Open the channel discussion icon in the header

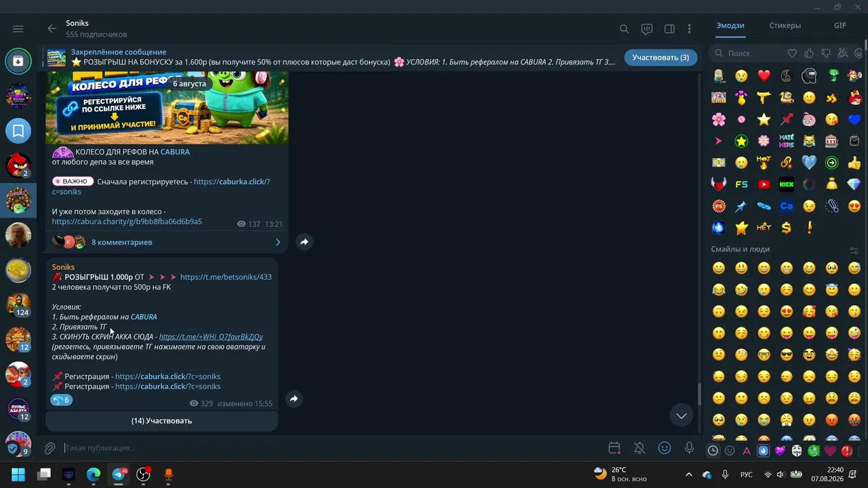647,28
